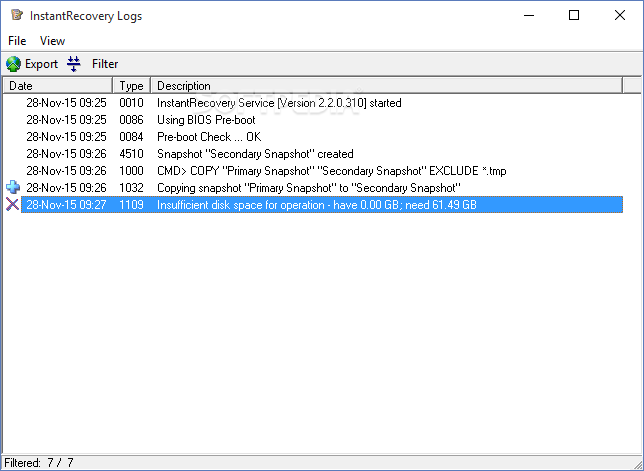This screenshot has width=644, height=471.
Task: Close the InstantRecovery Logs window
Action: 620,16
